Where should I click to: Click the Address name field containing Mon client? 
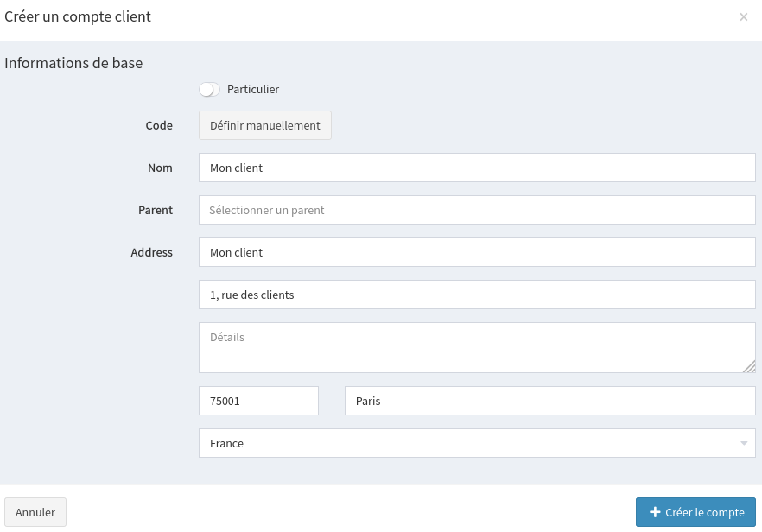[x=477, y=252]
